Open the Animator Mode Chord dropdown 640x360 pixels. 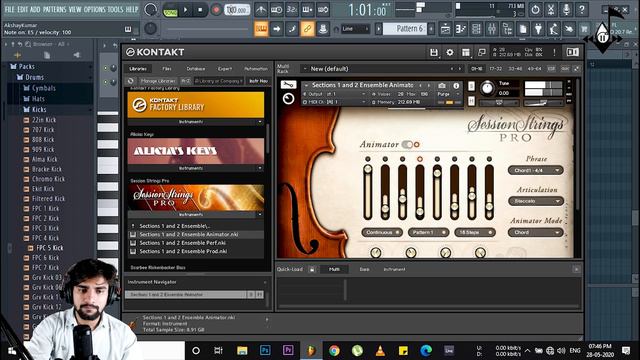(x=536, y=232)
